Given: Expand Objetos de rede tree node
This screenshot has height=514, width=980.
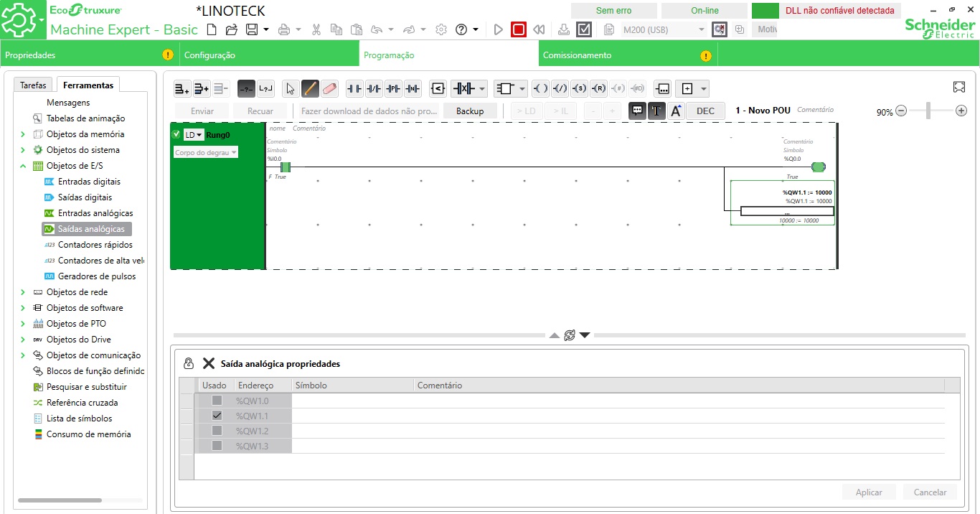Looking at the screenshot, I should pos(23,292).
